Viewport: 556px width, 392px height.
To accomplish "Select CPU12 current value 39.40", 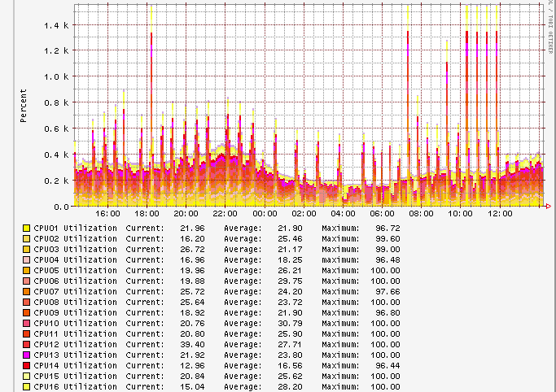I will coord(192,345).
